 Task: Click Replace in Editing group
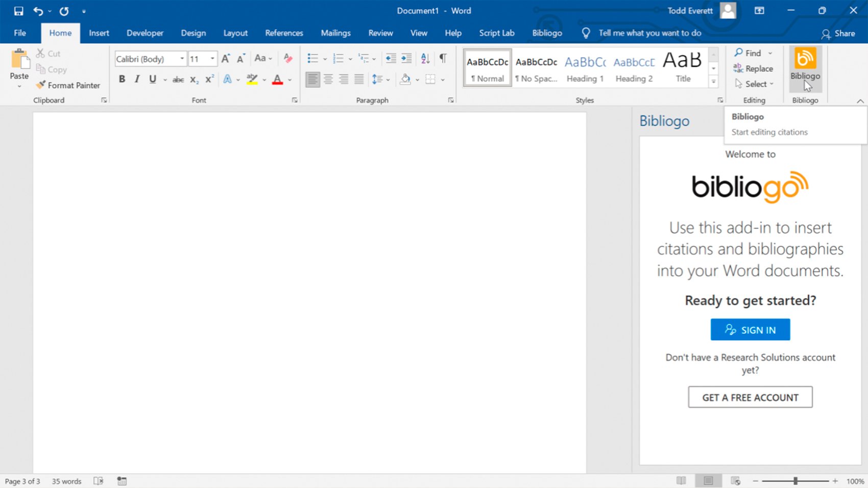tap(753, 68)
